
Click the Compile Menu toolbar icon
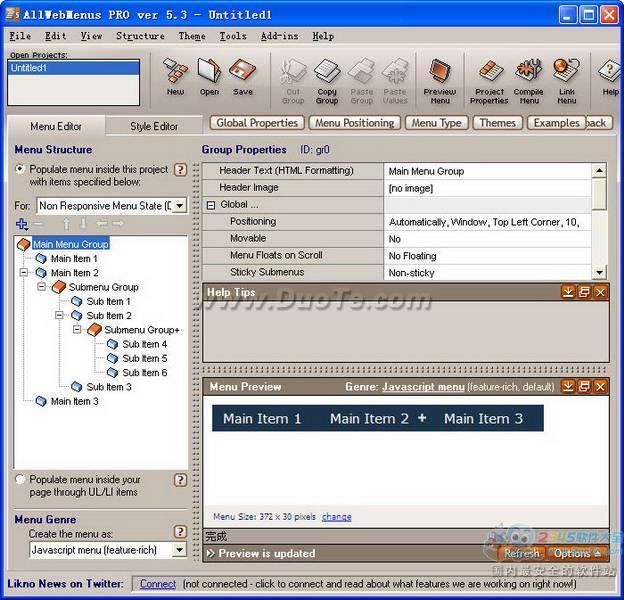tap(528, 81)
